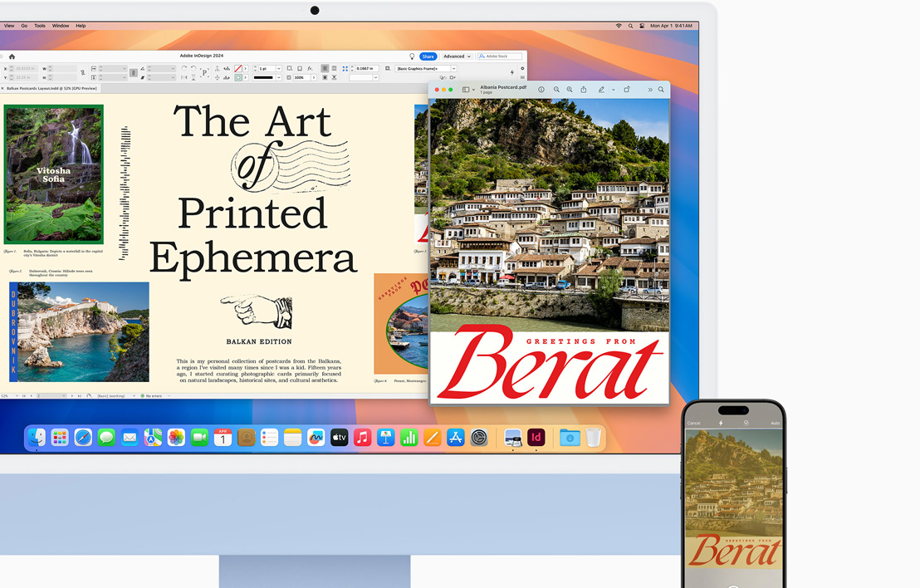Open Finder from the Dock

tap(37, 437)
